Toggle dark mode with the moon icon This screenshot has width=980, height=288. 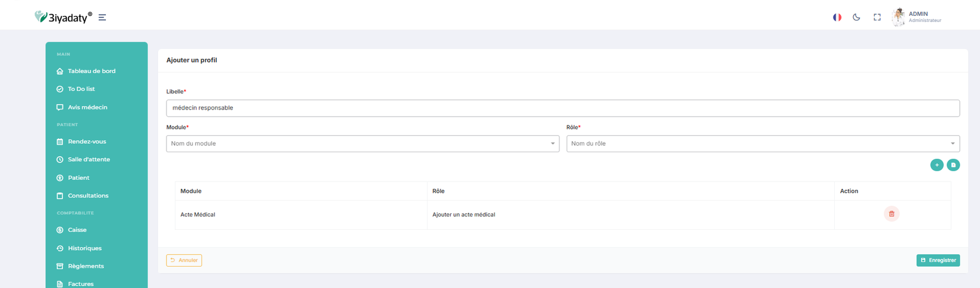(x=856, y=17)
